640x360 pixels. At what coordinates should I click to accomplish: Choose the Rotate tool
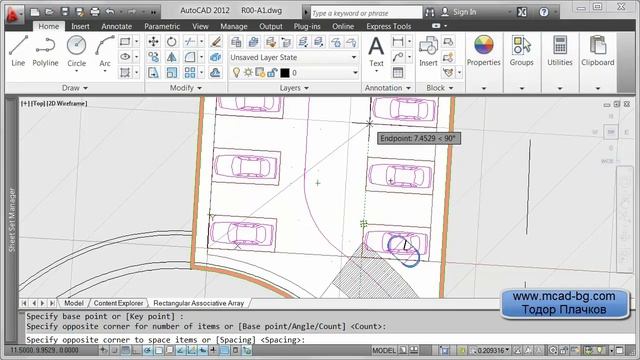pyautogui.click(x=172, y=41)
